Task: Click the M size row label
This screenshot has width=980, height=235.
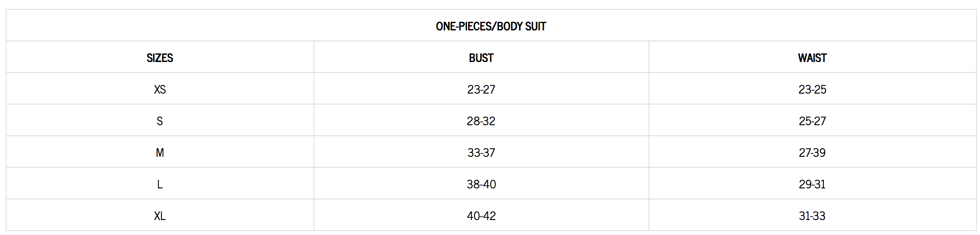Action: click(x=160, y=153)
